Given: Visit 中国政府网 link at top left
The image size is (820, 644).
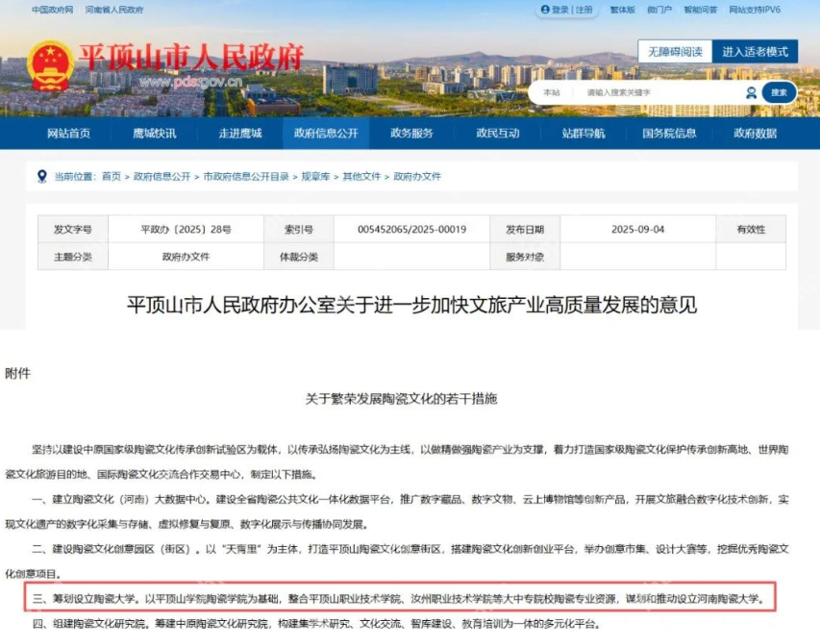Looking at the screenshot, I should 52,12.
